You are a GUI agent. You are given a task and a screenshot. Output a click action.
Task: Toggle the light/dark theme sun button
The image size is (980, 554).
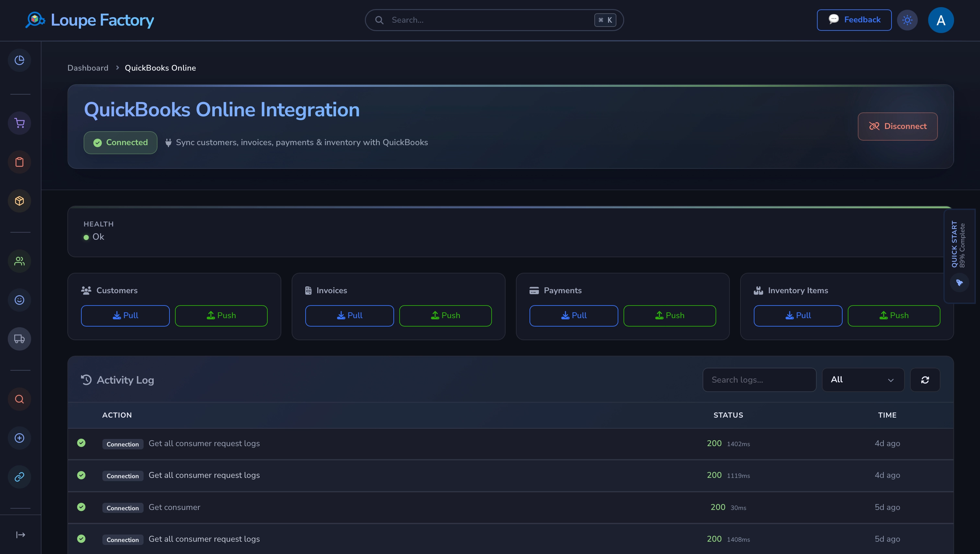(907, 20)
